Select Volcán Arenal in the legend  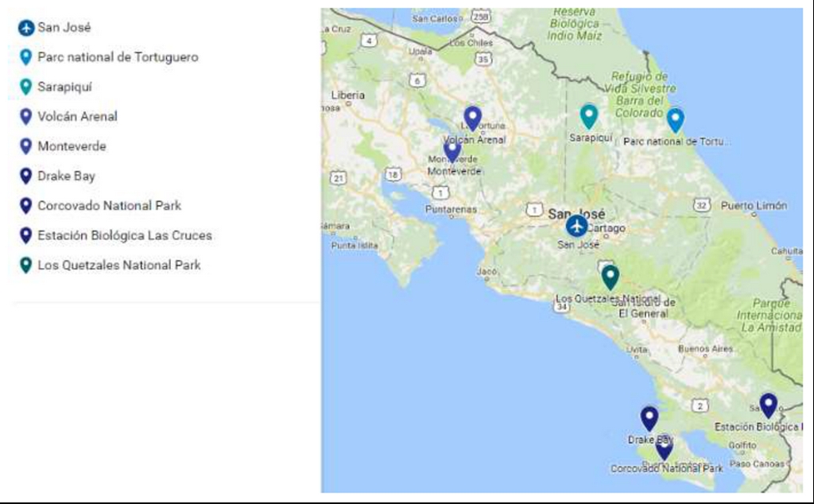77,117
